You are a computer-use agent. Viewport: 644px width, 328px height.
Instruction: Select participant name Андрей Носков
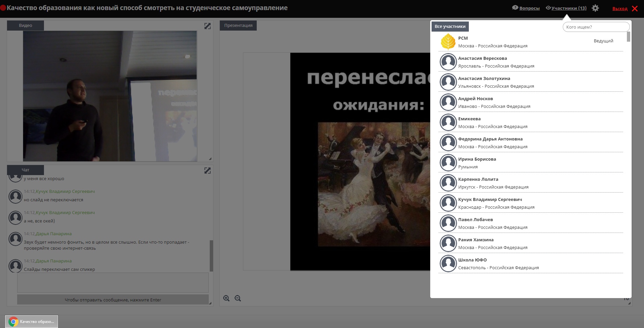(x=476, y=98)
